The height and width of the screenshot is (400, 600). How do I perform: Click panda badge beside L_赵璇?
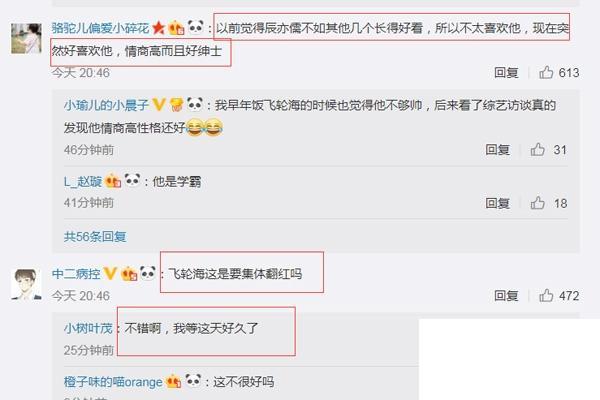(132, 180)
